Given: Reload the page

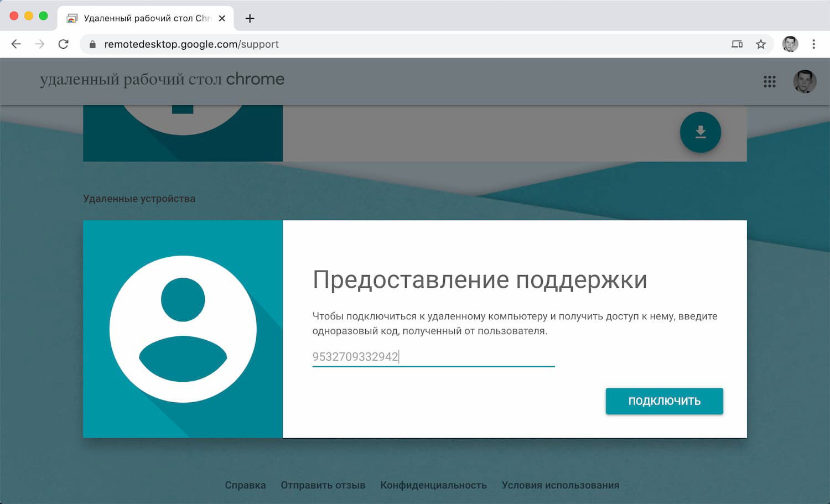Looking at the screenshot, I should (x=64, y=44).
